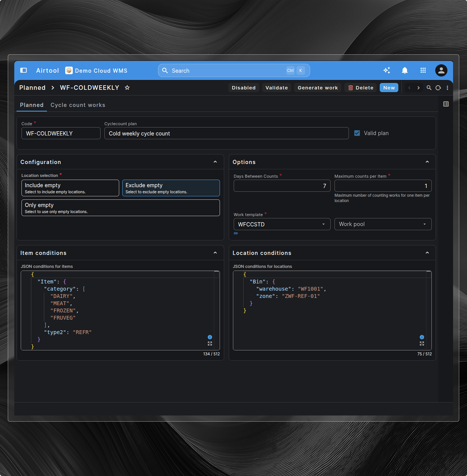Open the notifications bell
This screenshot has width=467, height=476.
(x=405, y=70)
